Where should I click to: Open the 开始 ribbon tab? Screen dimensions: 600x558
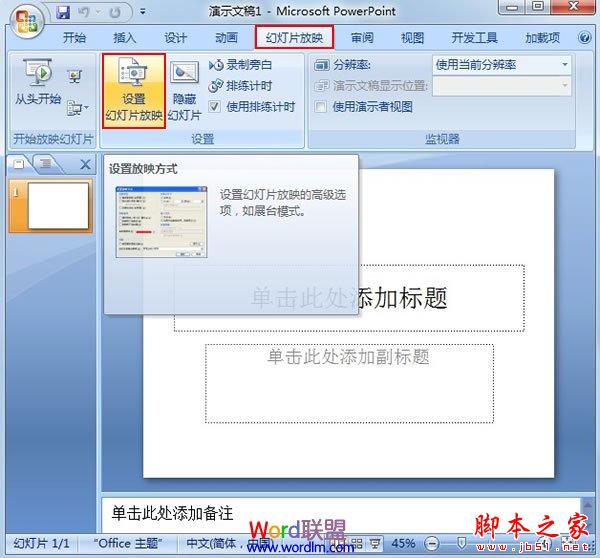point(74,38)
